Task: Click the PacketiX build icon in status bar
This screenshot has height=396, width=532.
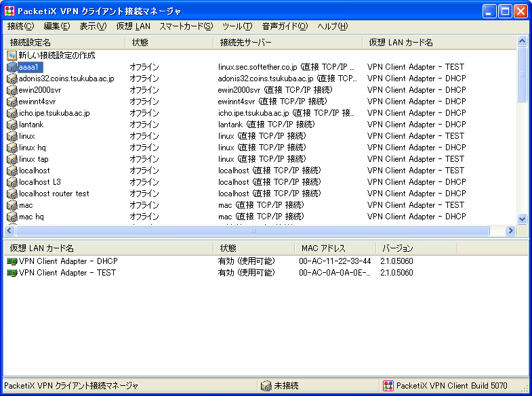Action: click(x=388, y=386)
